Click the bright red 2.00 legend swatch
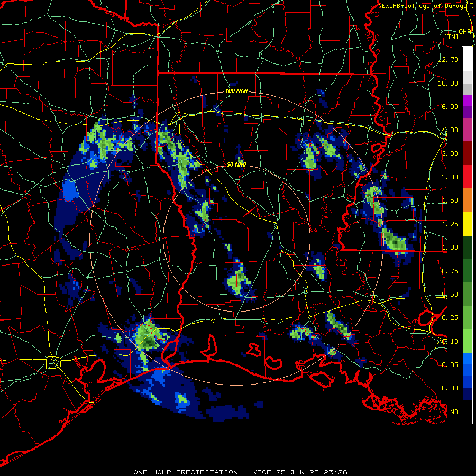 467,177
